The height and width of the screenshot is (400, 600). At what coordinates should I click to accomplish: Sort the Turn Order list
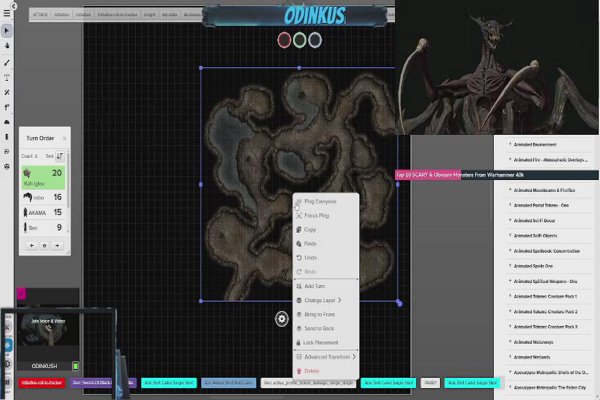(x=60, y=156)
